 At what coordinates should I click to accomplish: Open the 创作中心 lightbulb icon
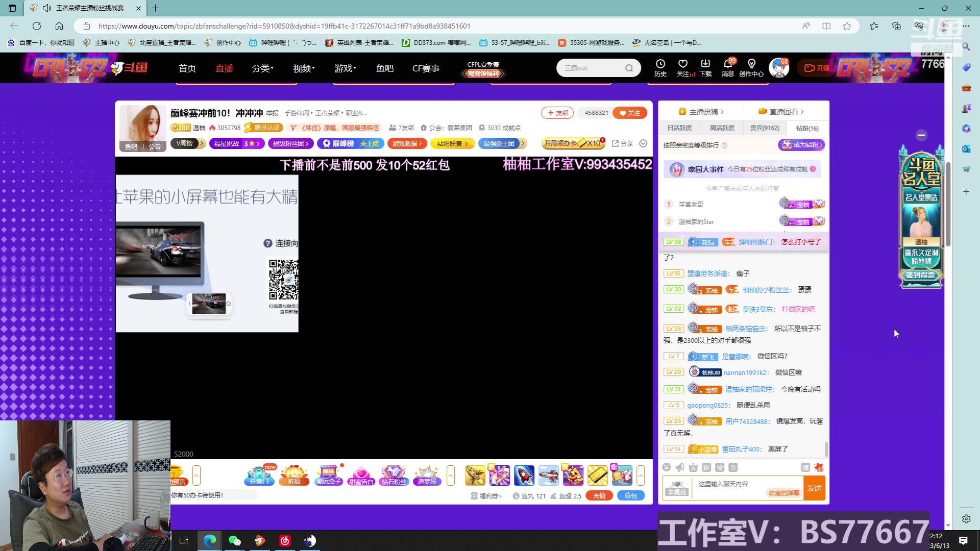point(751,67)
